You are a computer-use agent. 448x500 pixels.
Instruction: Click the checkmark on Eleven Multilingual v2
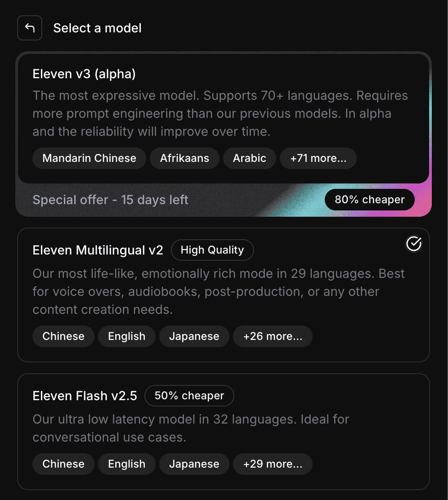(x=413, y=244)
